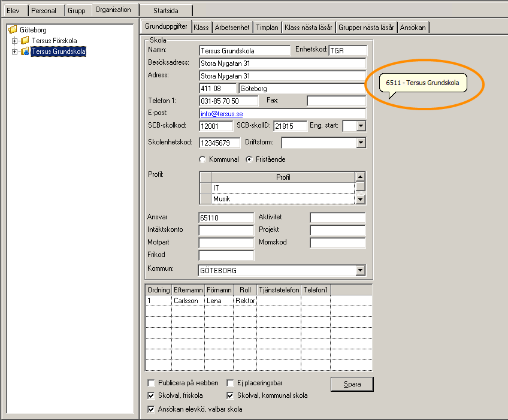
Task: Expand the Tersus Förskola tree node
Action: [14, 41]
